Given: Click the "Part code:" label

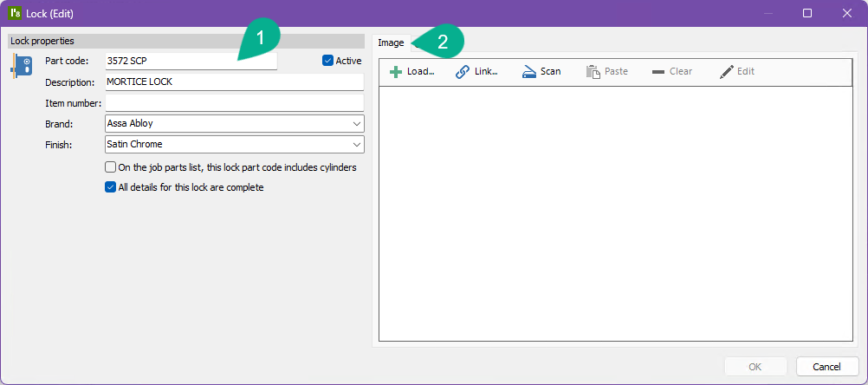Looking at the screenshot, I should click(67, 61).
